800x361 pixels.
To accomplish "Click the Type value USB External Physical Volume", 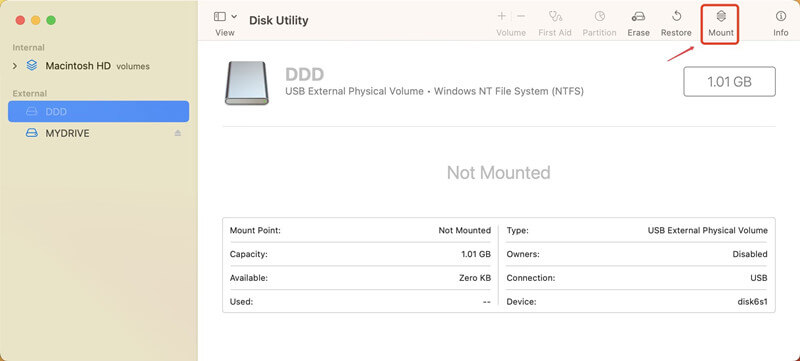I will [708, 230].
